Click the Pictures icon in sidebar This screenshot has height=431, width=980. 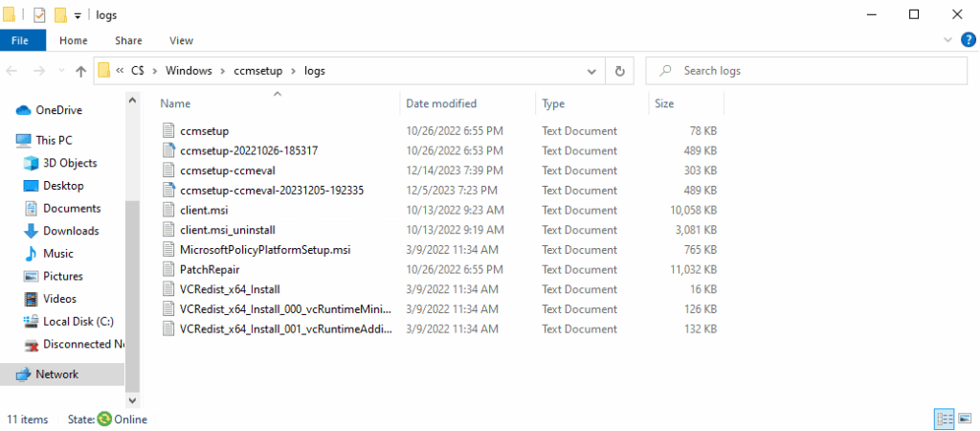[x=31, y=276]
